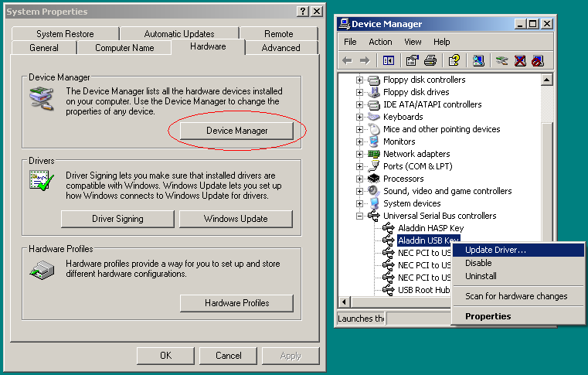Choose Update Driver from the context menu

pyautogui.click(x=495, y=250)
